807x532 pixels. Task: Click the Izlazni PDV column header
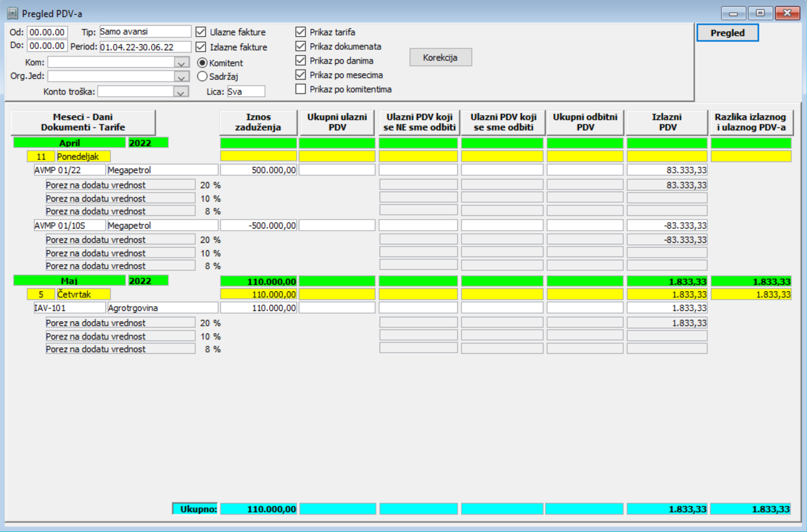[x=667, y=122]
